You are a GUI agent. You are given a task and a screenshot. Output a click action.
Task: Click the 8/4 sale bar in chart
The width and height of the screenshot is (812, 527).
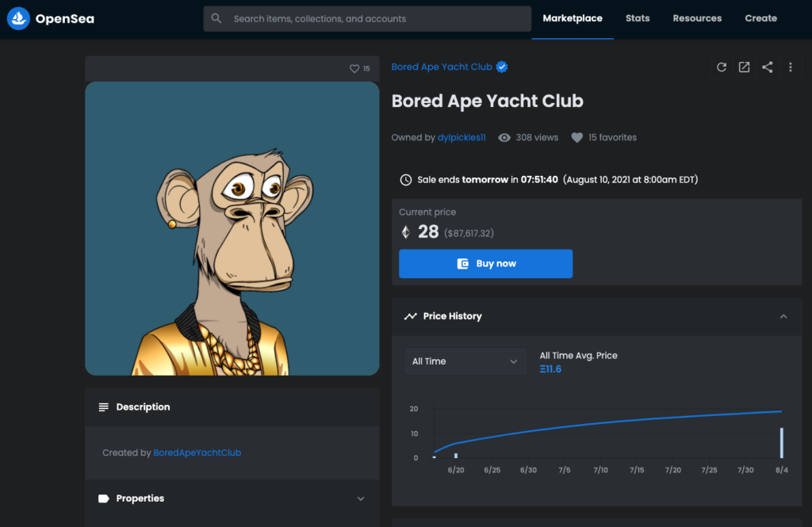[x=781, y=443]
